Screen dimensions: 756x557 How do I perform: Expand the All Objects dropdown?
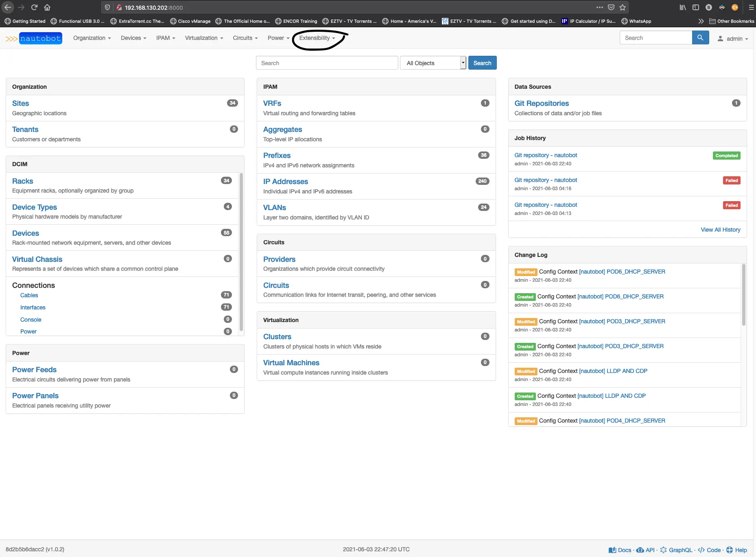(x=433, y=63)
